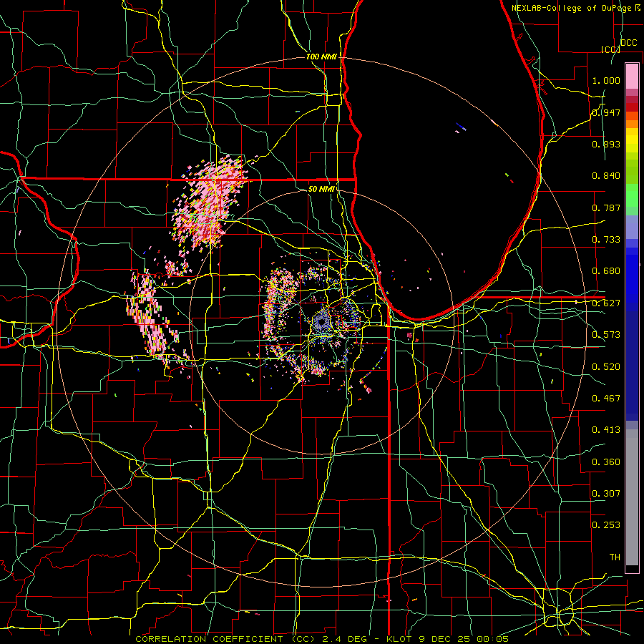The image size is (644, 644).
Task: Select the 0.307 scale value
Action: coord(606,494)
